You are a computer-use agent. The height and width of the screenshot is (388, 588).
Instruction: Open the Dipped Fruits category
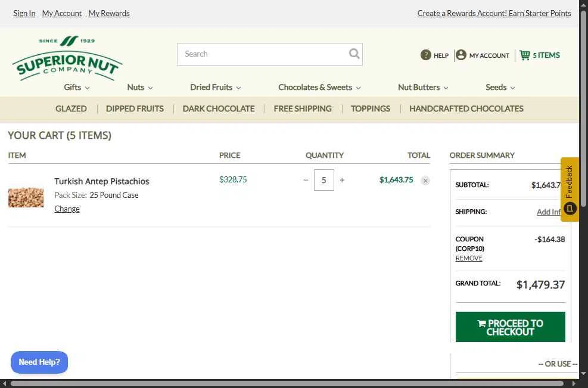pyautogui.click(x=135, y=109)
